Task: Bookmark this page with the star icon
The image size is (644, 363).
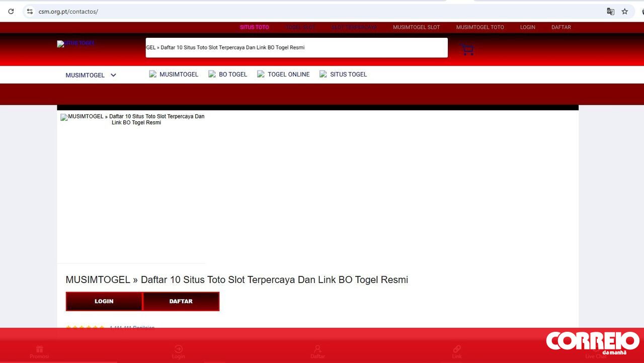Action: tap(624, 11)
